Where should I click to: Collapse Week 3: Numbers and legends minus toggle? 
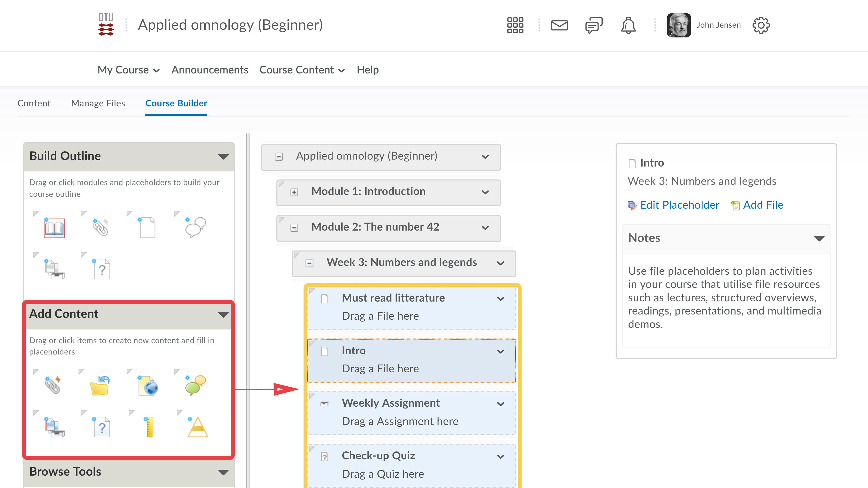pos(309,263)
